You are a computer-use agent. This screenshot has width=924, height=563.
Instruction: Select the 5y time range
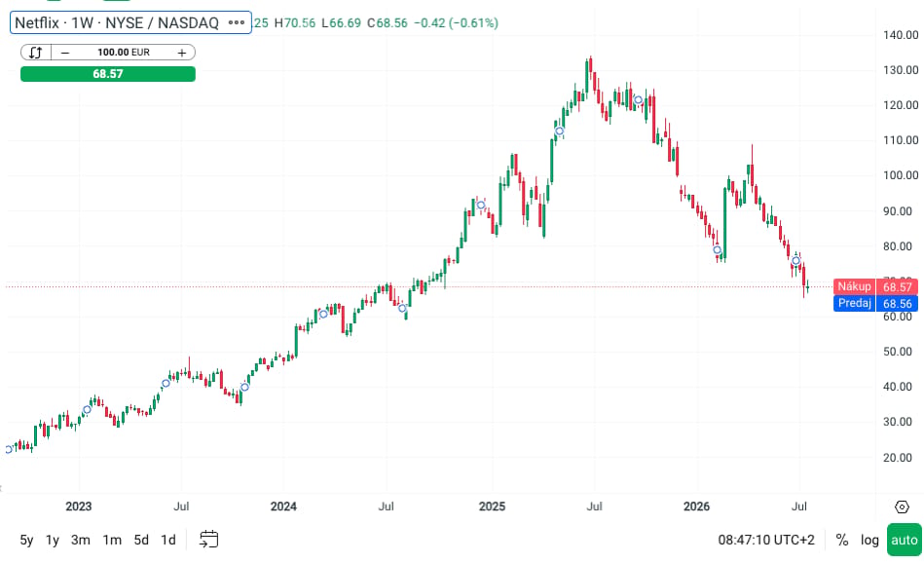[26, 540]
